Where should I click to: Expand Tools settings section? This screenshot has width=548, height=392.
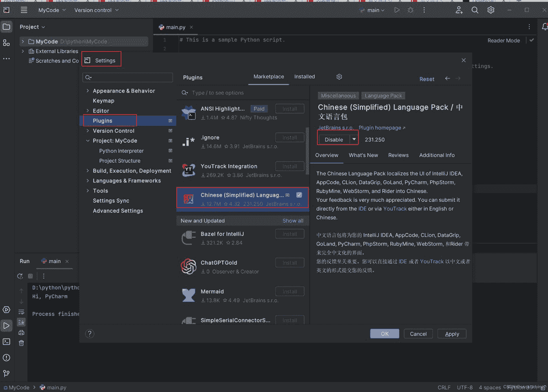tap(88, 191)
